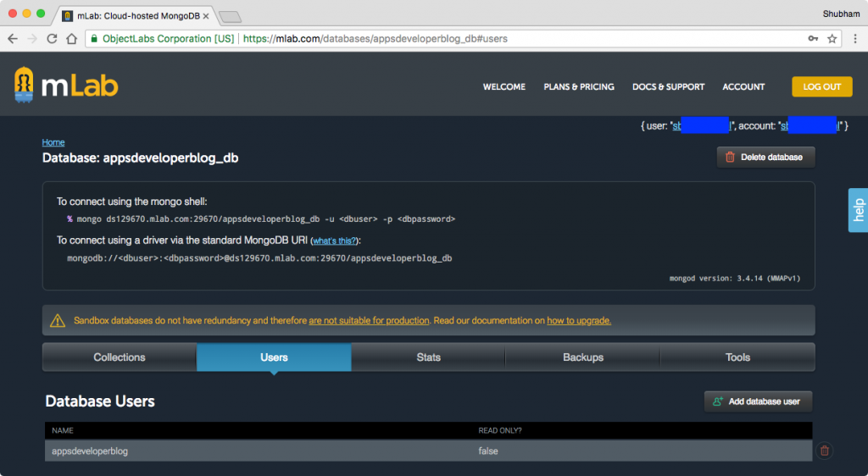Click the LOG OUT button
The width and height of the screenshot is (868, 476).
(822, 86)
